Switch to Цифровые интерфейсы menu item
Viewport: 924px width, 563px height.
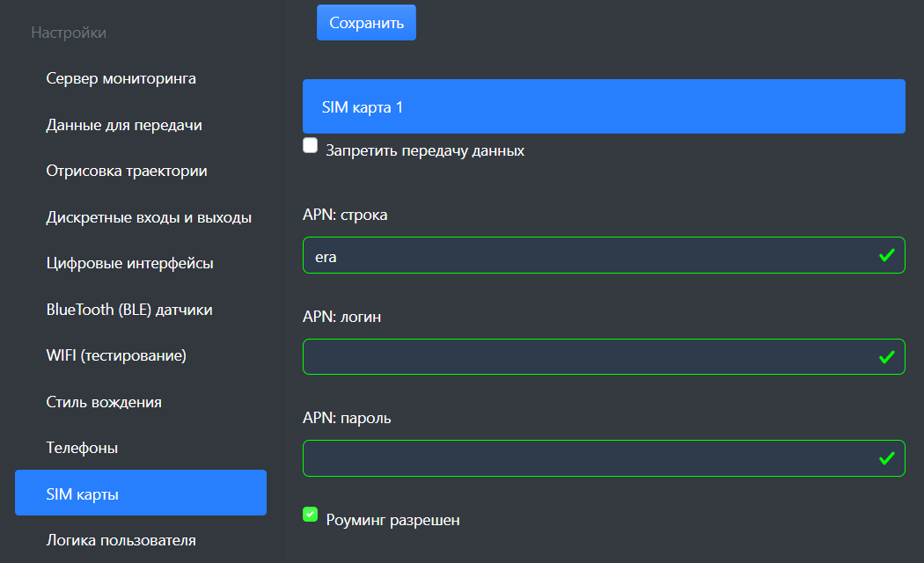tap(129, 263)
